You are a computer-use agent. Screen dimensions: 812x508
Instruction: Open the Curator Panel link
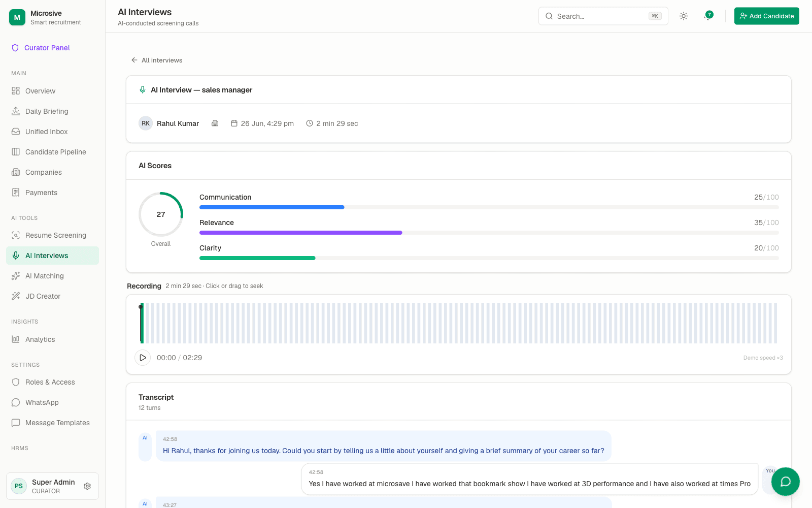[47, 48]
